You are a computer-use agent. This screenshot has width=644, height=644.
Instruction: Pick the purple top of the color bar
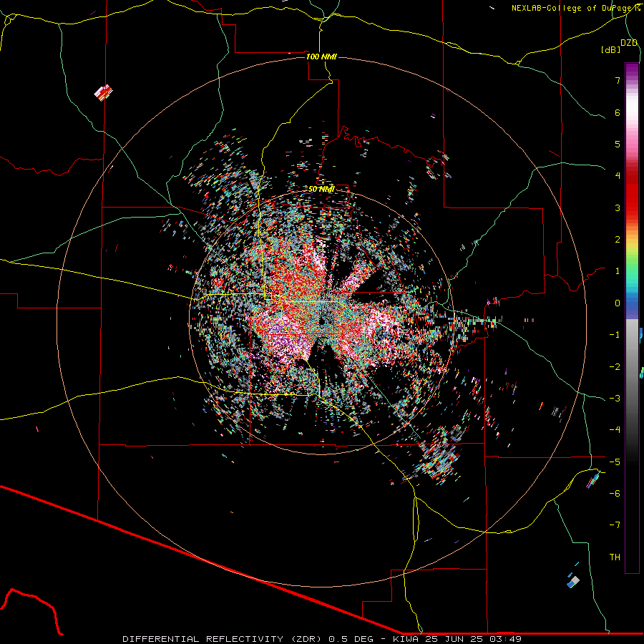coord(632,70)
